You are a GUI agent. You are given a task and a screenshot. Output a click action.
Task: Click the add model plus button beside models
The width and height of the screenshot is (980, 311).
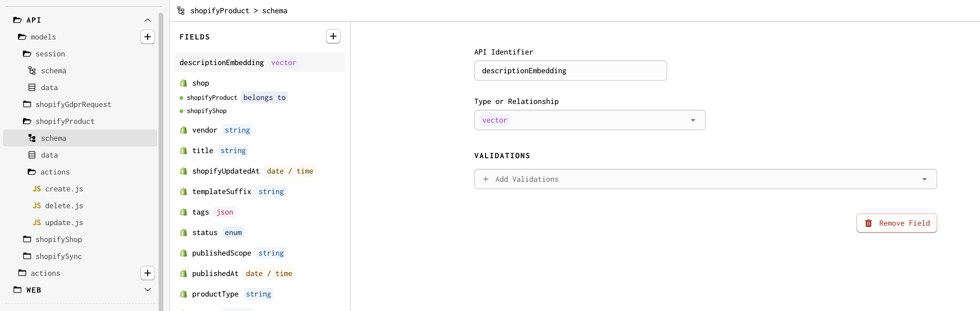(148, 37)
